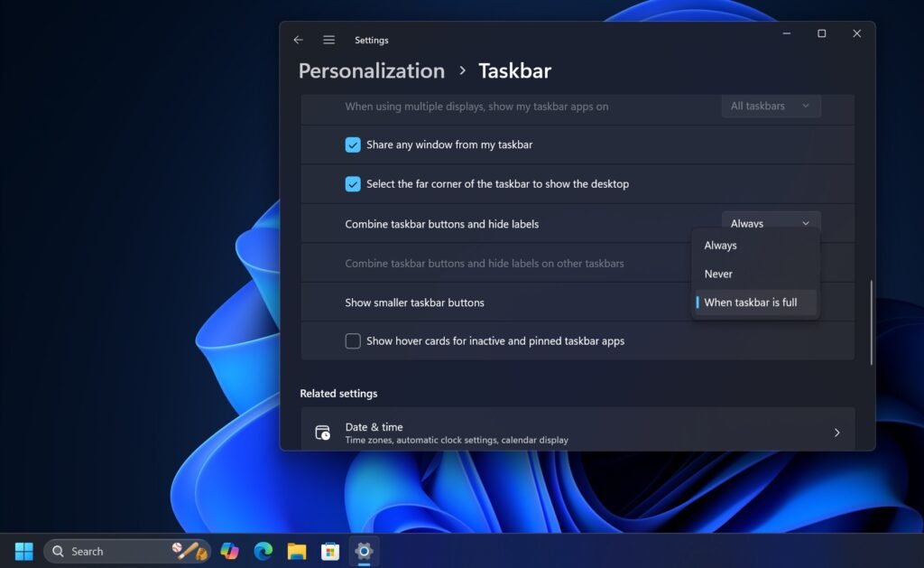Click the Settings gear icon in taskbar

pos(364,551)
